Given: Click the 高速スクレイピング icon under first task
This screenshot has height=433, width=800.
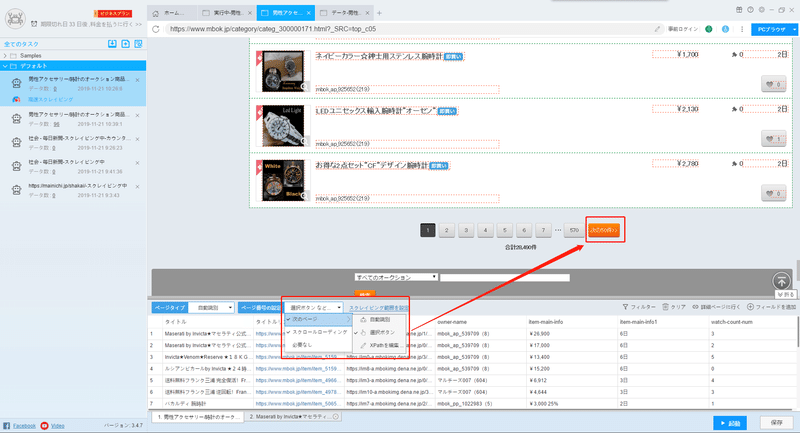Looking at the screenshot, I should (x=16, y=99).
